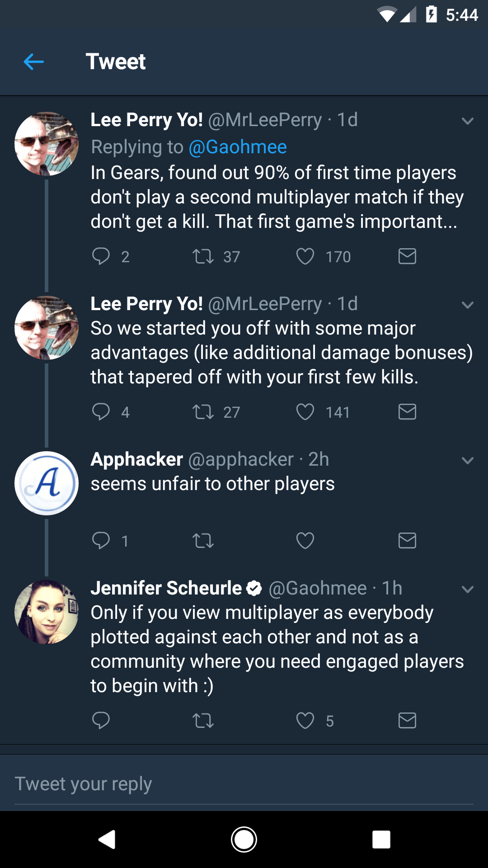488x868 pixels.
Task: Open options chevron on first Lee Perry tweet
Action: (468, 121)
